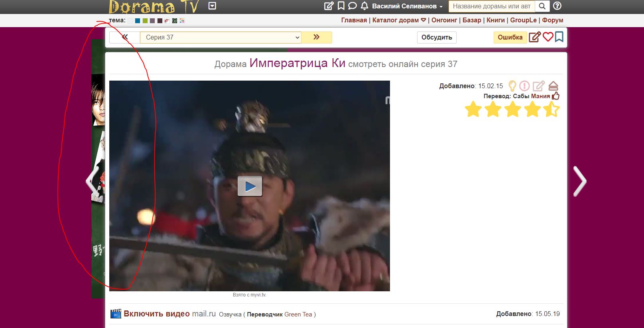
Task: Choose the dark green ornament theme
Action: (x=175, y=21)
